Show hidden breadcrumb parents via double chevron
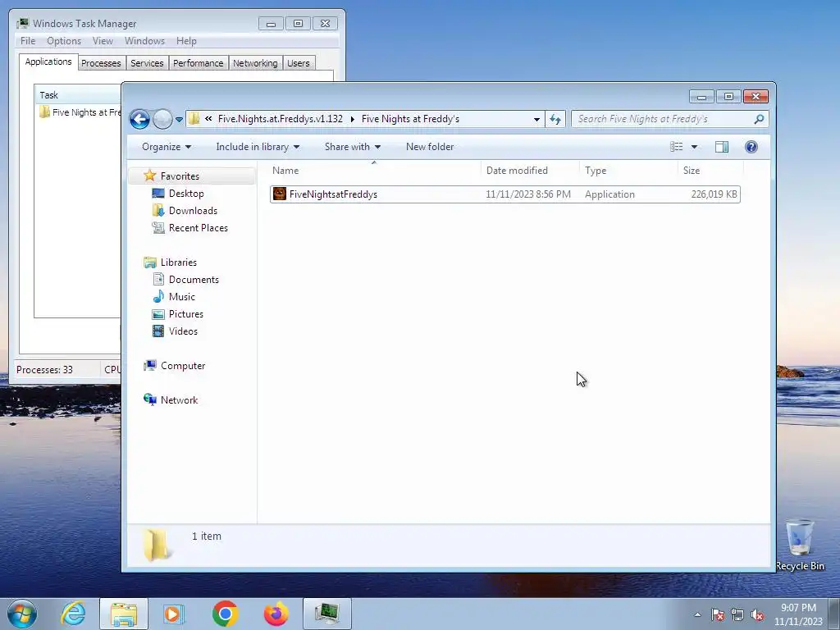Viewport: 840px width, 630px height. pyautogui.click(x=208, y=119)
